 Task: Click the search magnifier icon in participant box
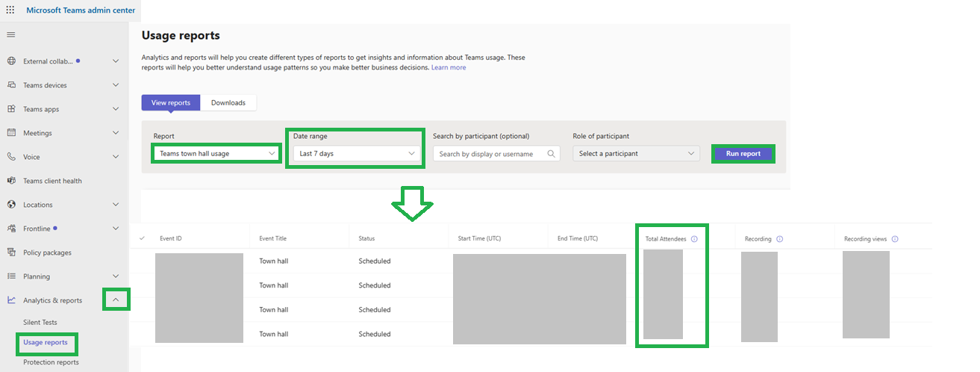(x=552, y=154)
